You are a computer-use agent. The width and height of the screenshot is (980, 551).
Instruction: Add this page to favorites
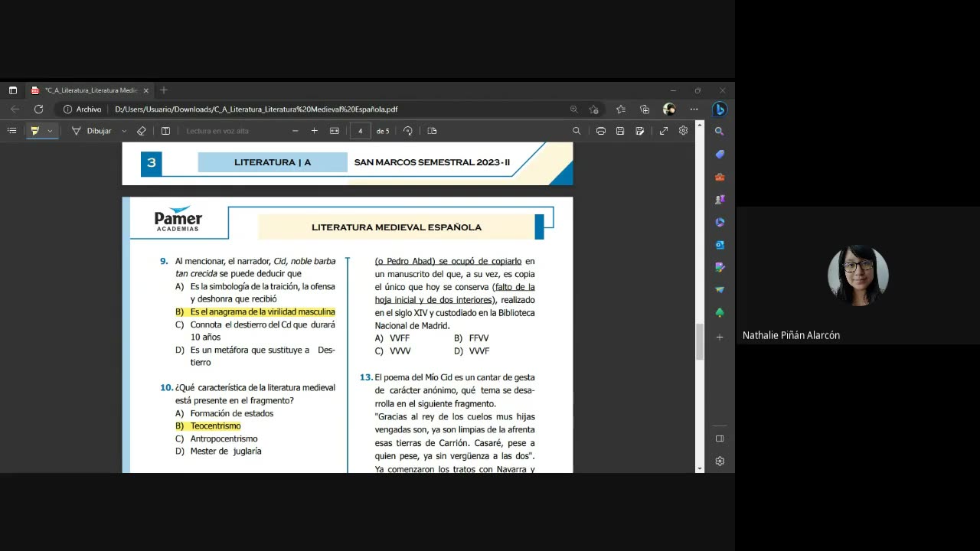(x=594, y=109)
